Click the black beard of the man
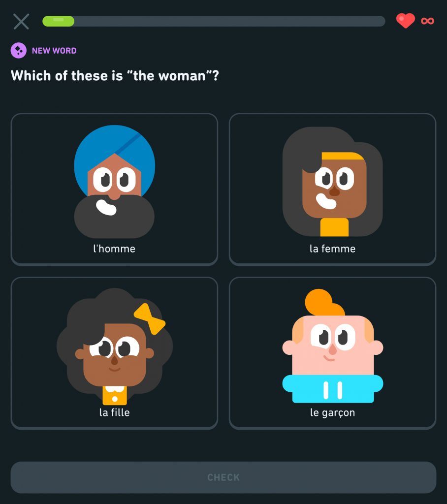Viewport: 447px width, 504px height. coord(114,217)
